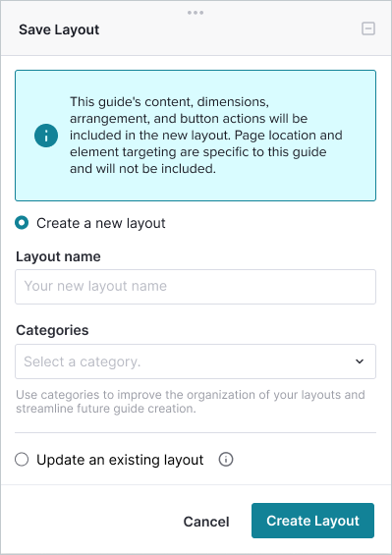Click the categories helper text below dropdown
Image resolution: width=392 pixels, height=555 pixels.
click(x=191, y=402)
